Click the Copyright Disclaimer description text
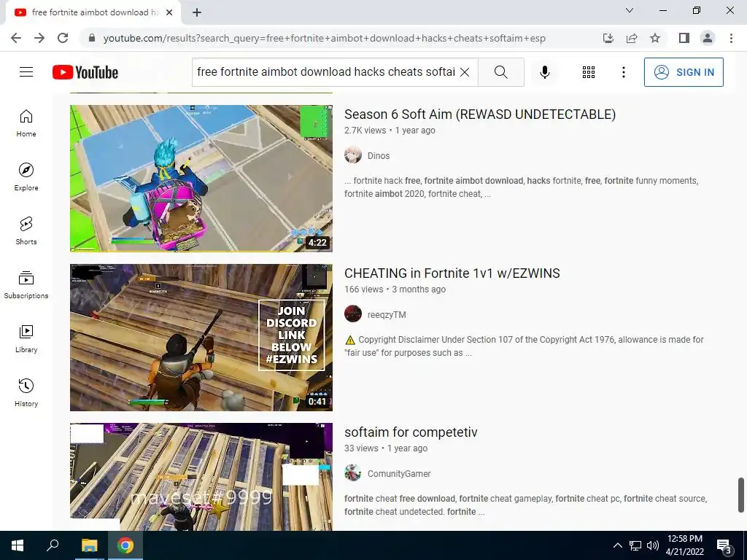The width and height of the screenshot is (747, 560). [x=524, y=346]
